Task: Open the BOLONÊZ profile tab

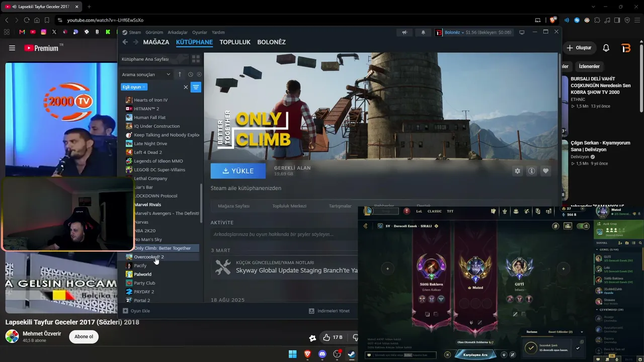Action: [271, 42]
